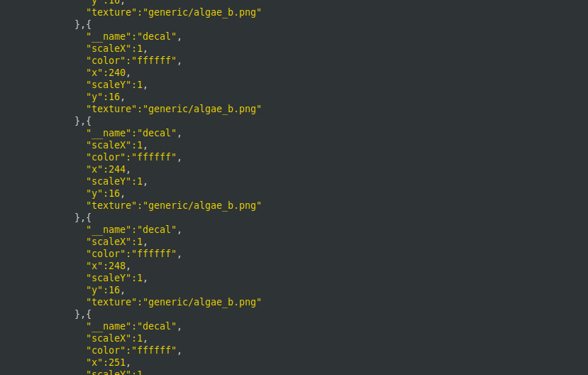Screen dimensions: 588x375
Task: Click the x value 244
Action: [x=117, y=169]
